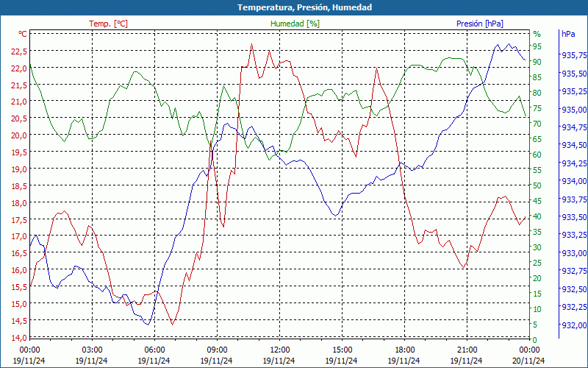Select the 50 humidity axis label

coord(537,185)
